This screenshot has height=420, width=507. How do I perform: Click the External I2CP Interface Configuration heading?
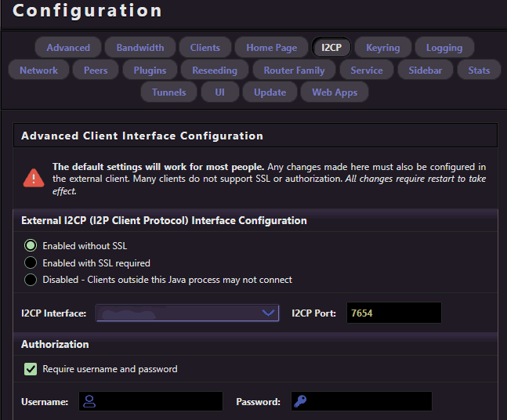(164, 220)
